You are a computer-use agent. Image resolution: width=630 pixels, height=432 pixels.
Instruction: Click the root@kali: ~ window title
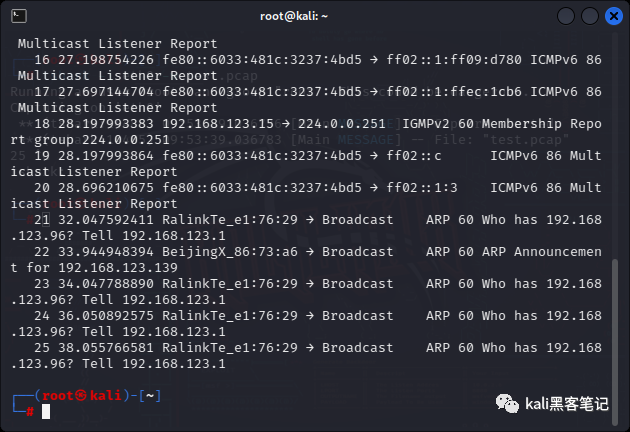[294, 16]
